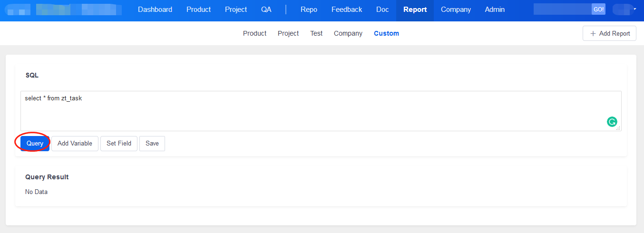Switch to the Test report tab
Viewport: 644px width, 233px height.
click(x=316, y=33)
